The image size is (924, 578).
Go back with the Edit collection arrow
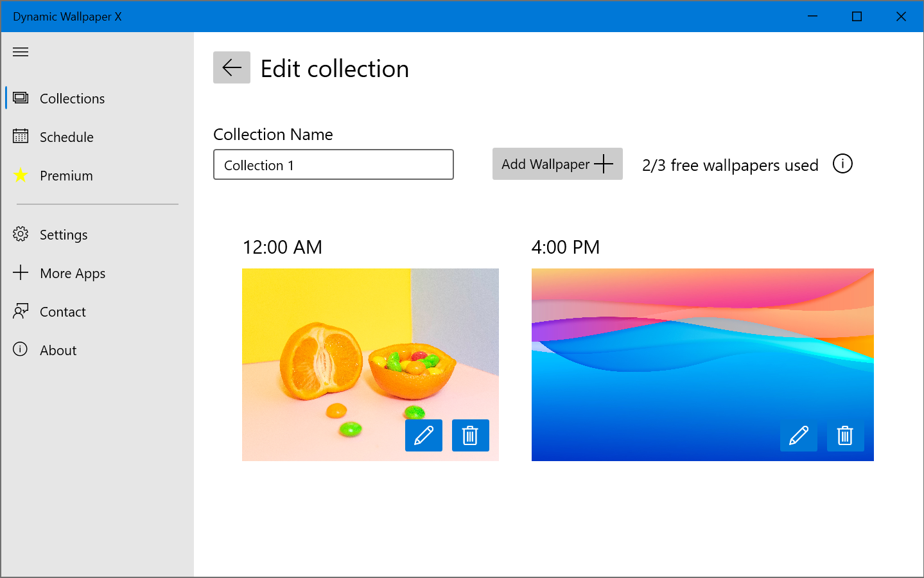point(231,67)
